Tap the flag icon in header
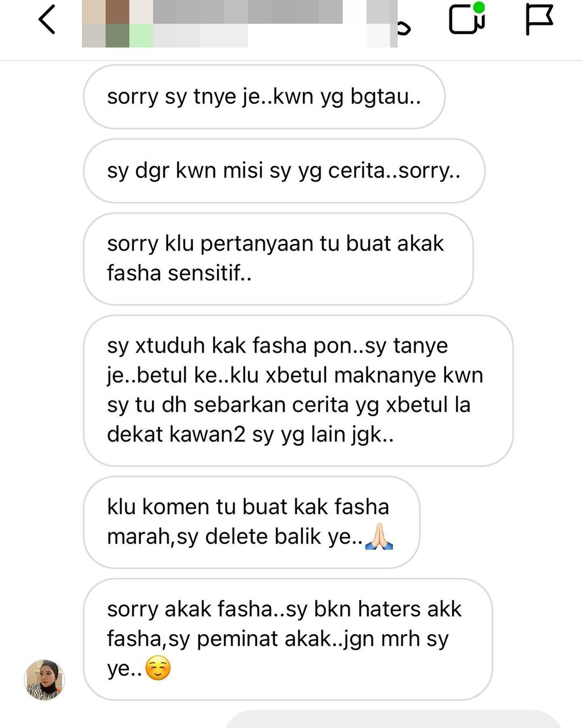 [539, 19]
